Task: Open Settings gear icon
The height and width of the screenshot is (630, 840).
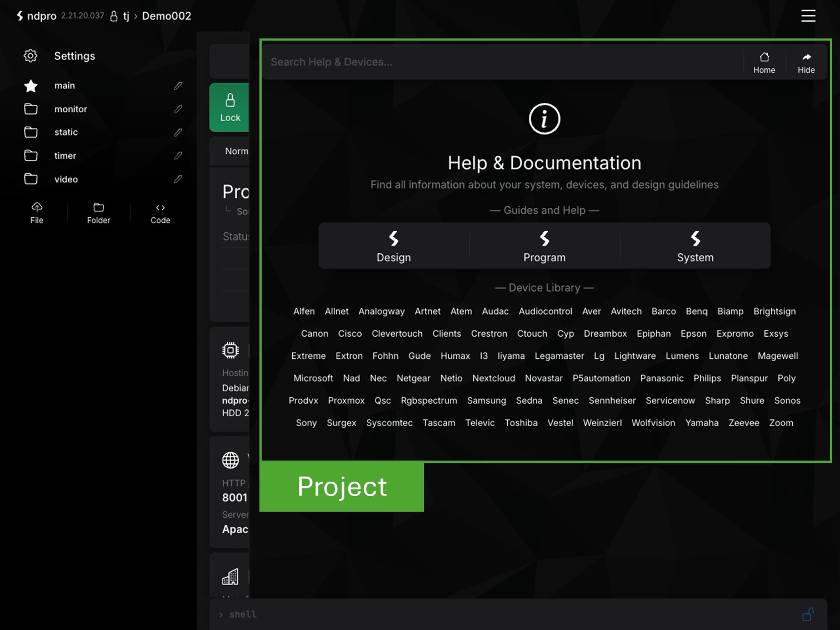Action: (x=31, y=56)
